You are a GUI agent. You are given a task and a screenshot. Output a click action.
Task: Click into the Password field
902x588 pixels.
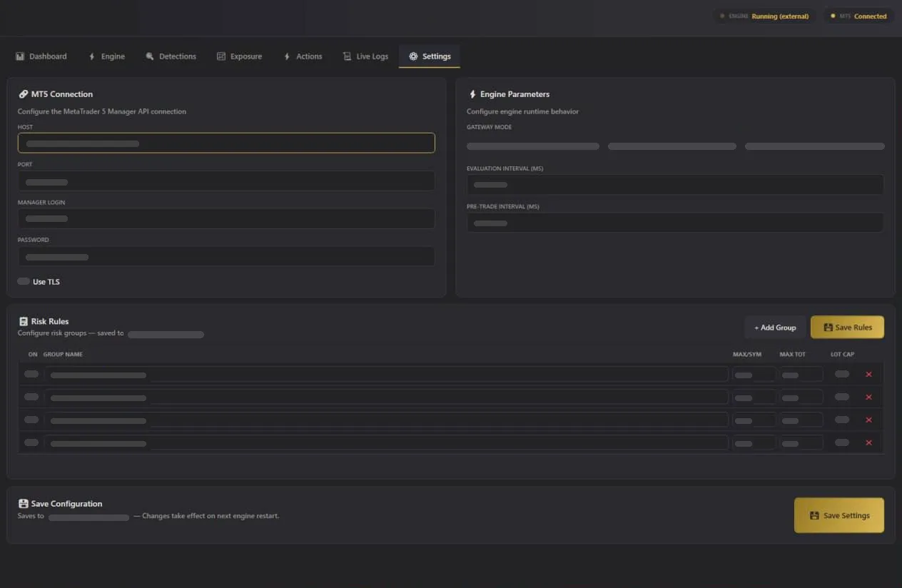pos(226,256)
